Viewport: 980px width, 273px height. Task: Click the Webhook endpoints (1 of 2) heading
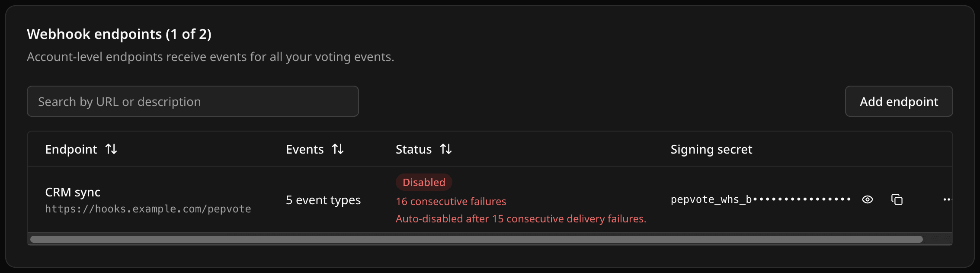pos(119,34)
